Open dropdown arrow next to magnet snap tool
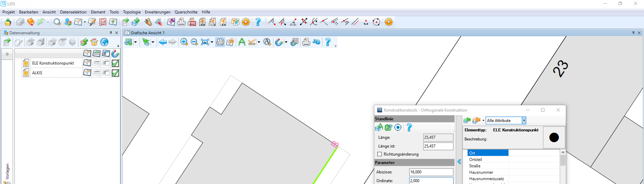Viewport: 644px width, 184px height. (286, 42)
